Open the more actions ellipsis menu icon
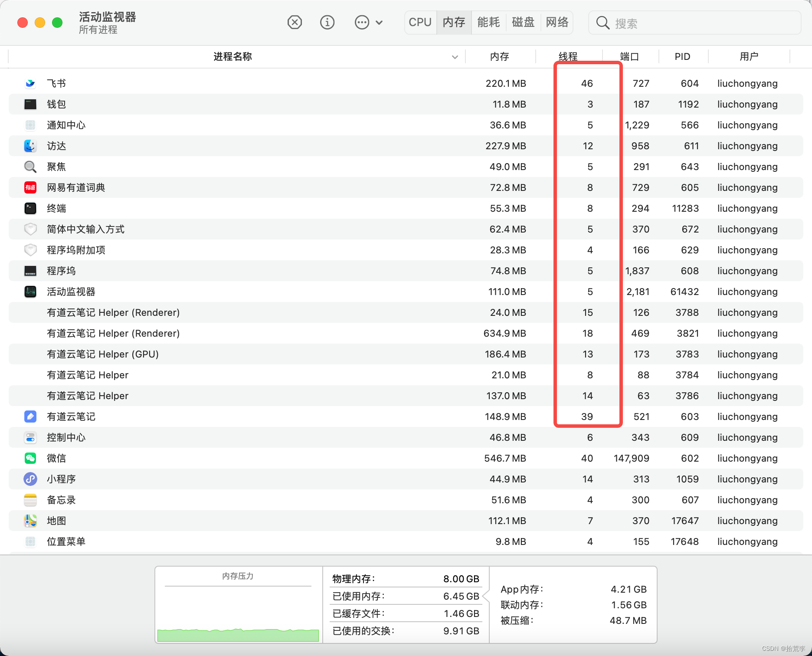This screenshot has width=812, height=656. pyautogui.click(x=362, y=22)
